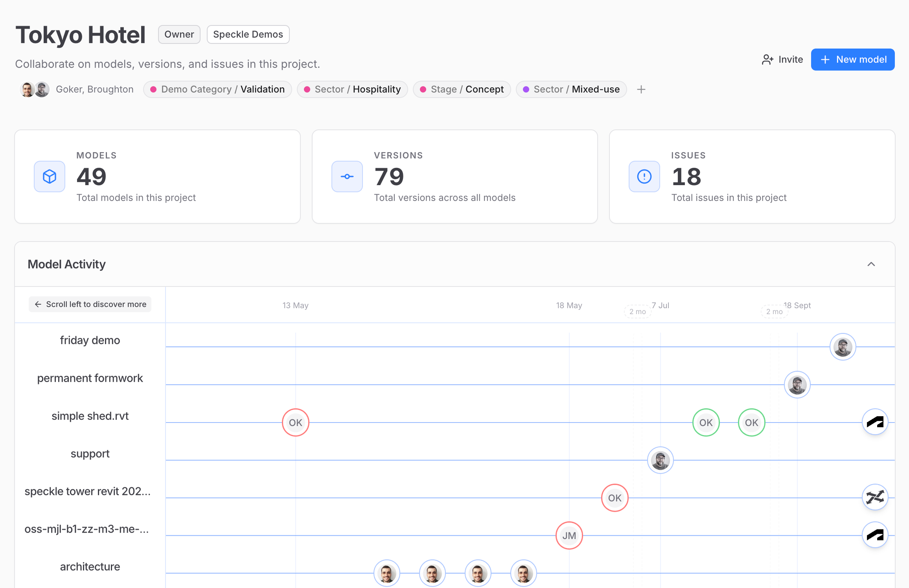Open the permanent formwork avatar marker
The height and width of the screenshot is (588, 909).
click(797, 385)
